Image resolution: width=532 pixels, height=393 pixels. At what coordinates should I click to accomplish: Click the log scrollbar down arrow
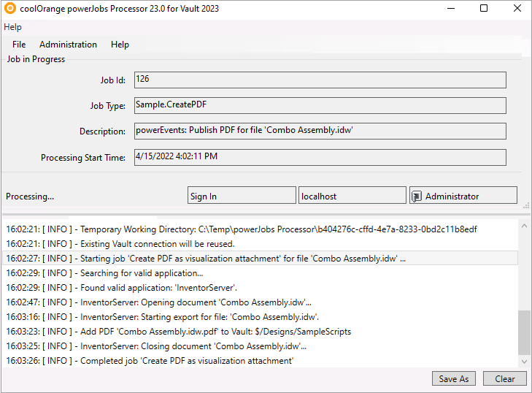click(x=524, y=362)
